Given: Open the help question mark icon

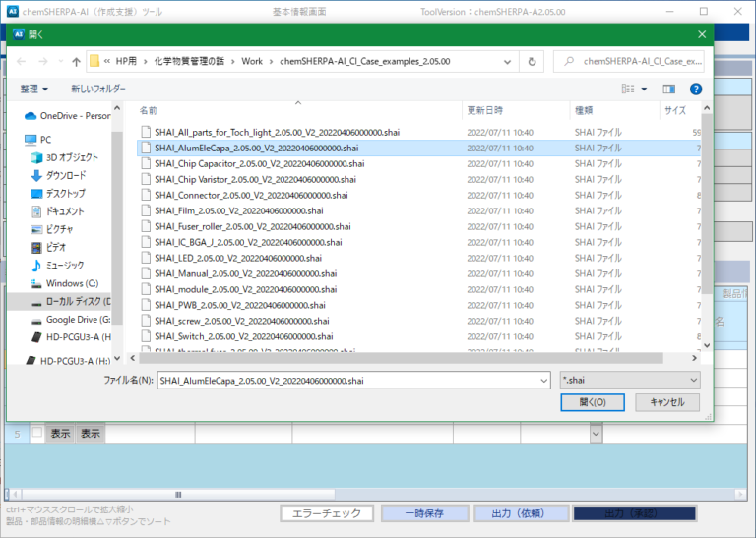Looking at the screenshot, I should click(x=696, y=89).
